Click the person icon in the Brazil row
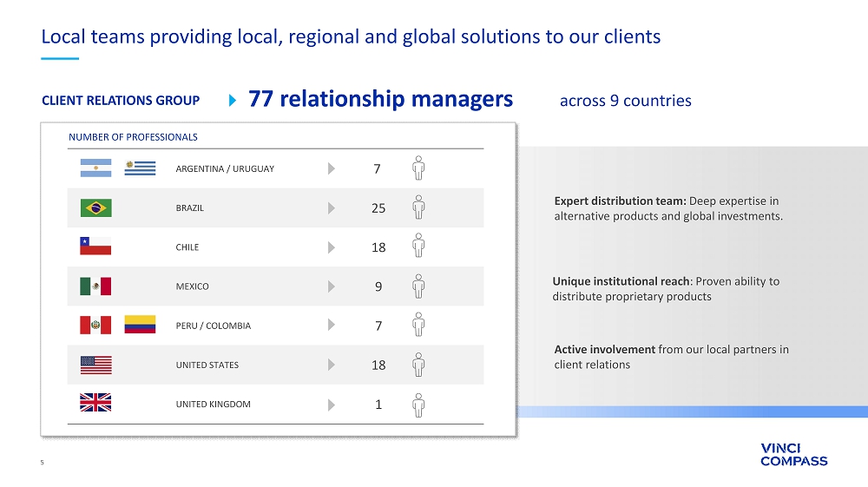Viewport: 868px width, 487px height. [418, 207]
